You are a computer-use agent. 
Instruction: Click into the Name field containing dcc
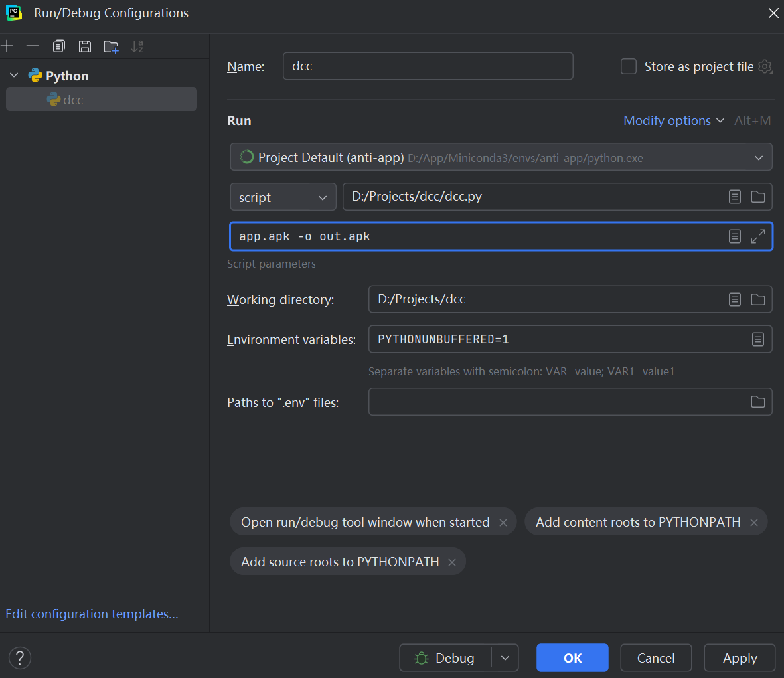coord(428,66)
